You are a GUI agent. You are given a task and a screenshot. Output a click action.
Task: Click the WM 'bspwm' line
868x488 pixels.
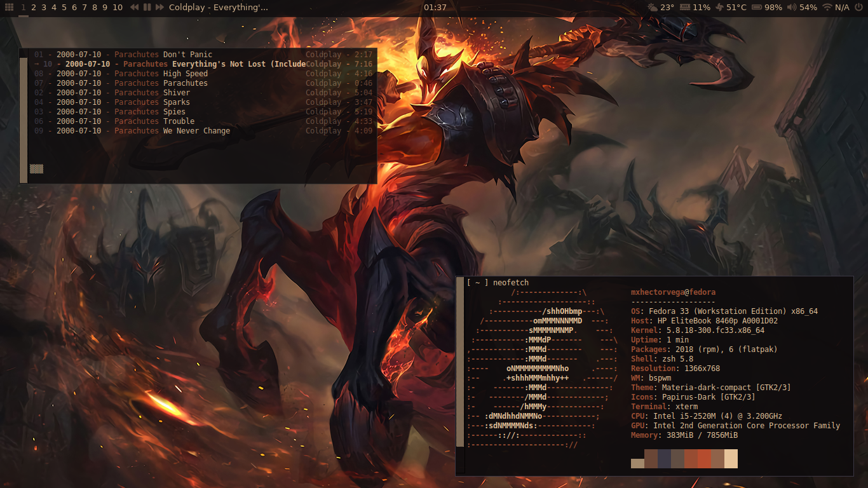click(651, 378)
